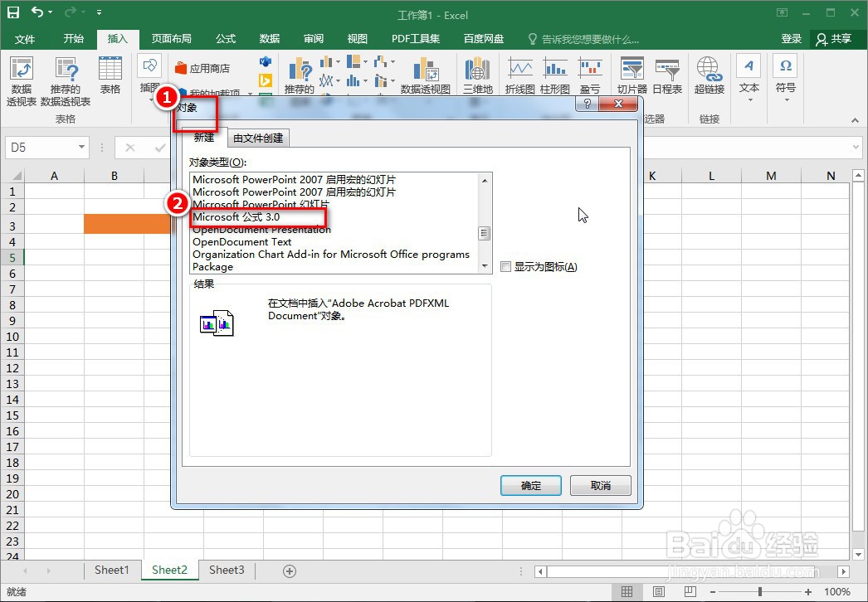Select Organization Chart Add-in list entry
The width and height of the screenshot is (868, 602).
[x=331, y=254]
